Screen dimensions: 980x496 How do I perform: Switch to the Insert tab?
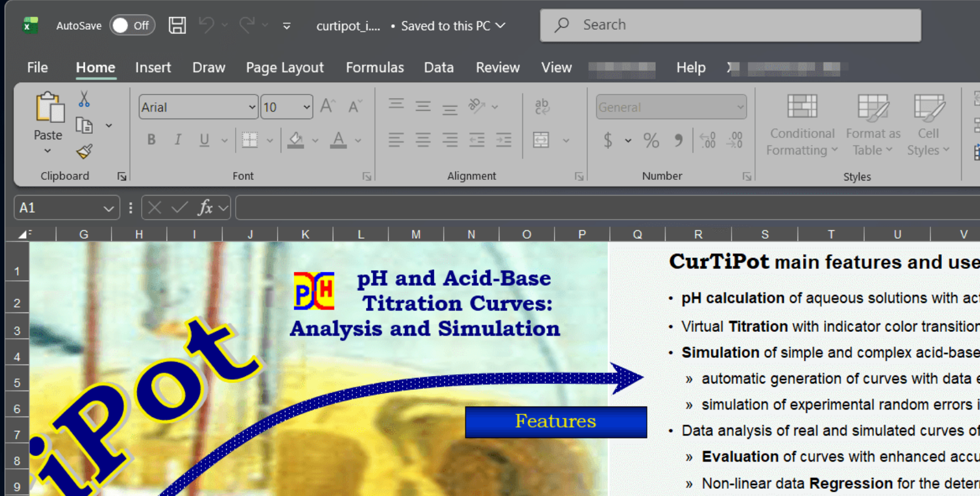153,68
